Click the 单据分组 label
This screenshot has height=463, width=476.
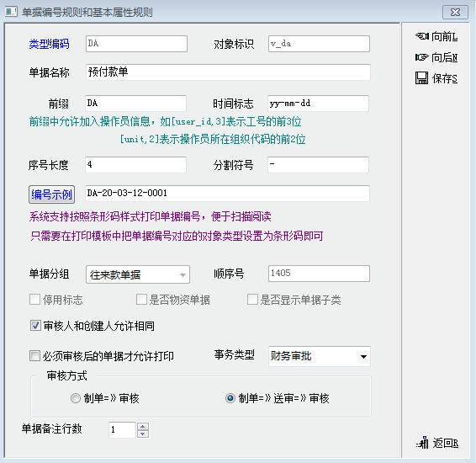[x=49, y=274]
